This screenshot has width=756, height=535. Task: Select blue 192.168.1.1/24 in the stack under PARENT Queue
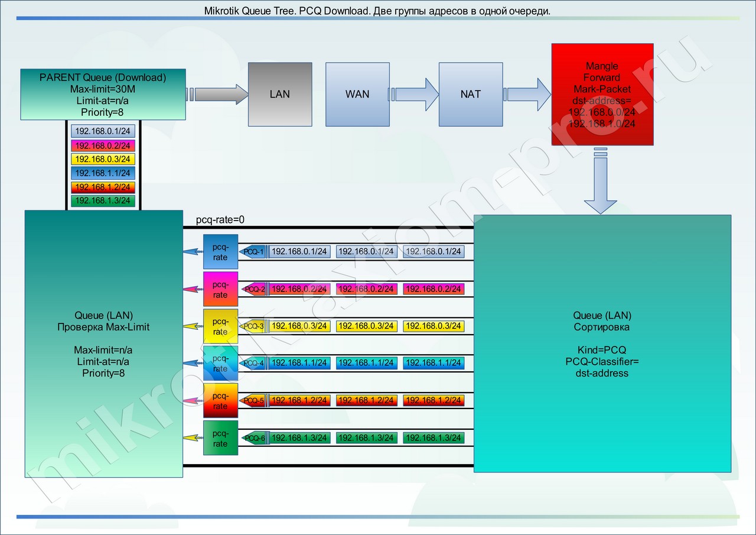(103, 173)
